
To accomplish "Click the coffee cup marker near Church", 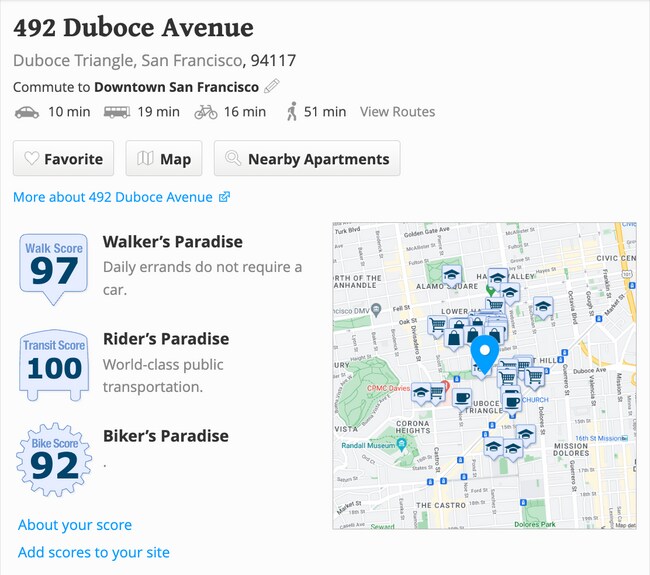I will [512, 403].
